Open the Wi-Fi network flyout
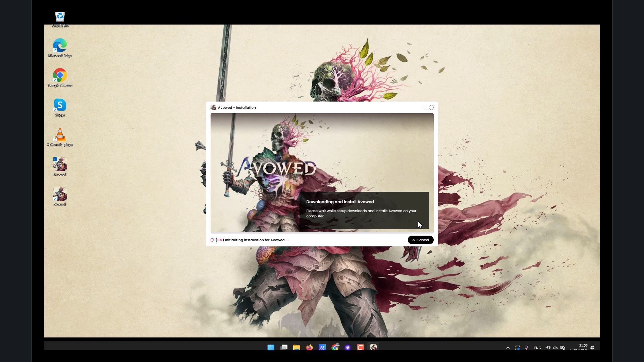The width and height of the screenshot is (644, 362). (548, 348)
